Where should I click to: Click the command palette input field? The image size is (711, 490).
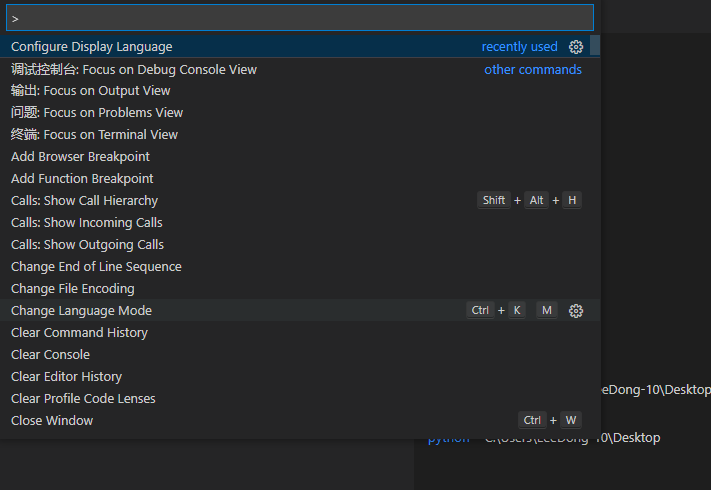pos(300,18)
